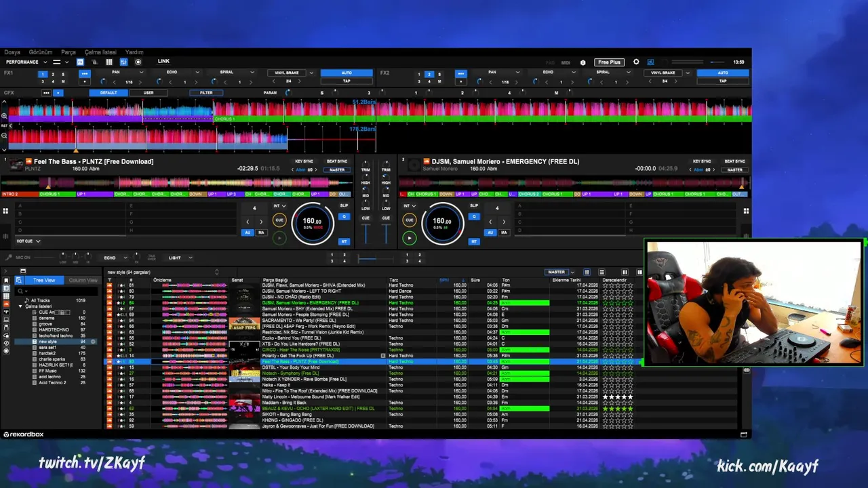Open the PERFORMANCE mode dropdown
Image resolution: width=868 pixels, height=488 pixels.
click(x=45, y=62)
